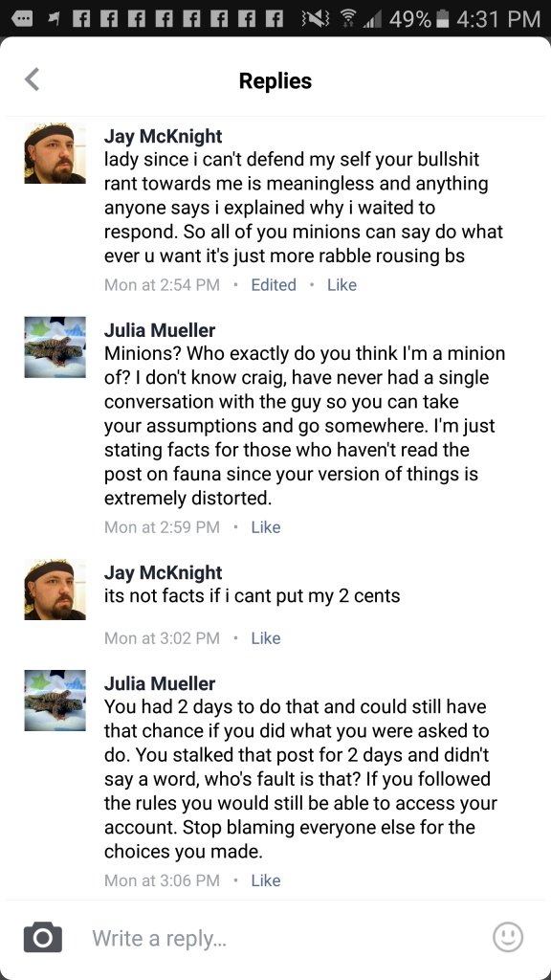Like Jay McKnight's 3:02 PM comment
The width and height of the screenshot is (551, 980).
click(266, 638)
